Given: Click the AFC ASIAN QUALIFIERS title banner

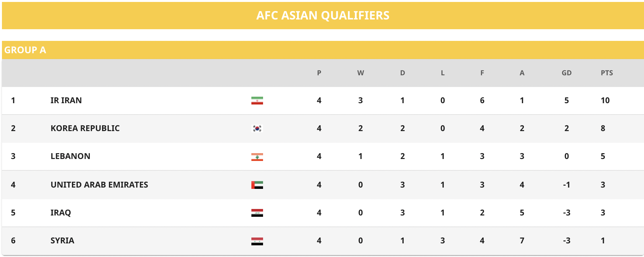Looking at the screenshot, I should click(323, 16).
